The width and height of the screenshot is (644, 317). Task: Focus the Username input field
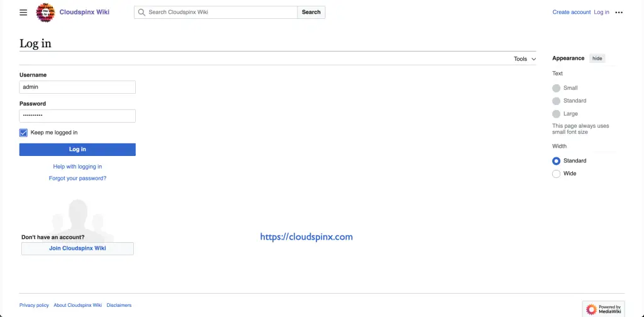point(77,87)
